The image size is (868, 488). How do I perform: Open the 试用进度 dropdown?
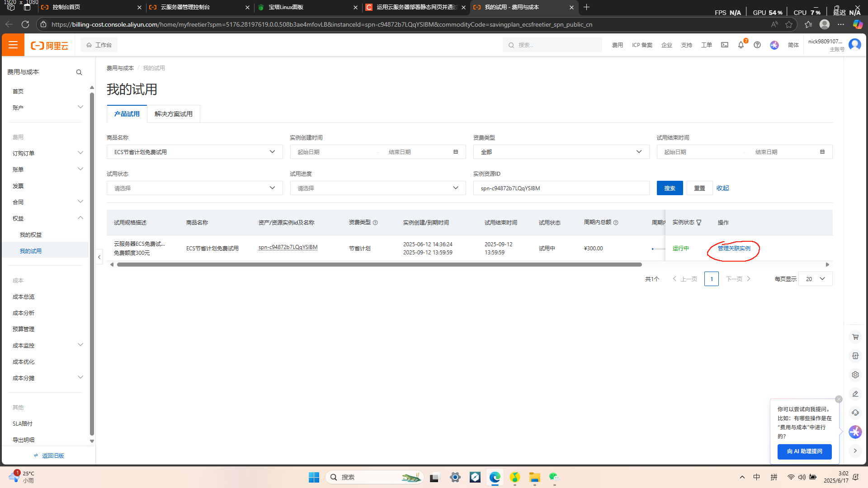point(378,188)
